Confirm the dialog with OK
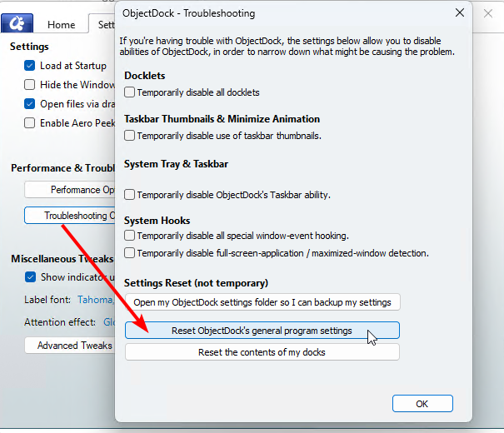 (x=422, y=403)
